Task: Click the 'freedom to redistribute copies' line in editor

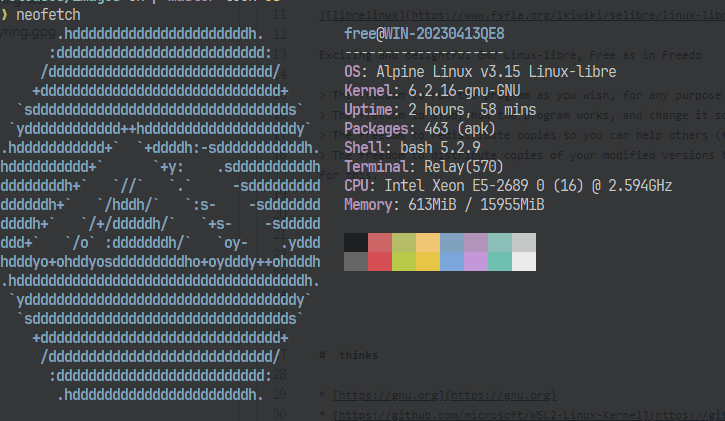Action: 522,135
